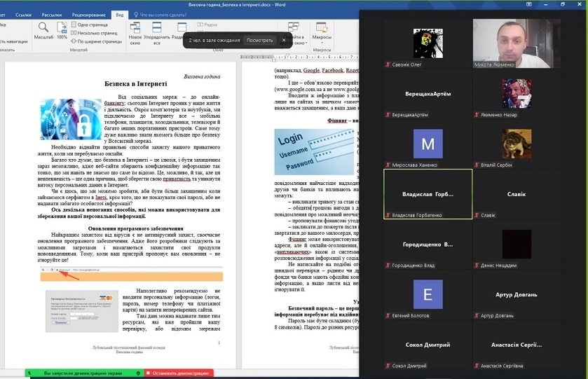Choose Одна страница view option
The height and width of the screenshot is (379, 588).
point(89,25)
